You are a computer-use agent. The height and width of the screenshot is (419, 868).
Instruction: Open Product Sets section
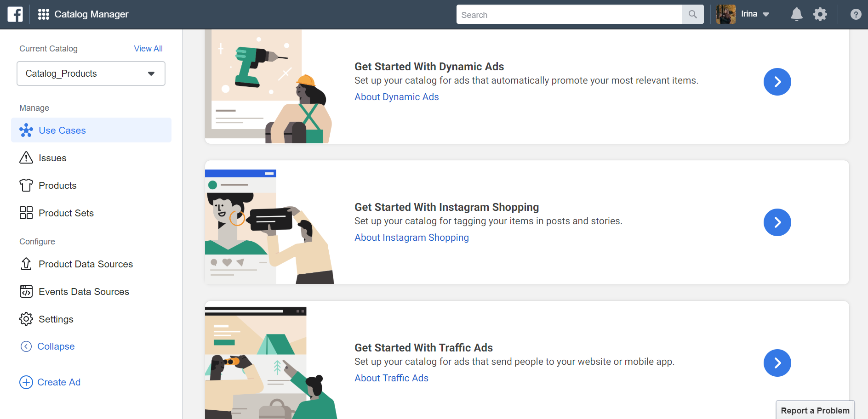pyautogui.click(x=66, y=213)
